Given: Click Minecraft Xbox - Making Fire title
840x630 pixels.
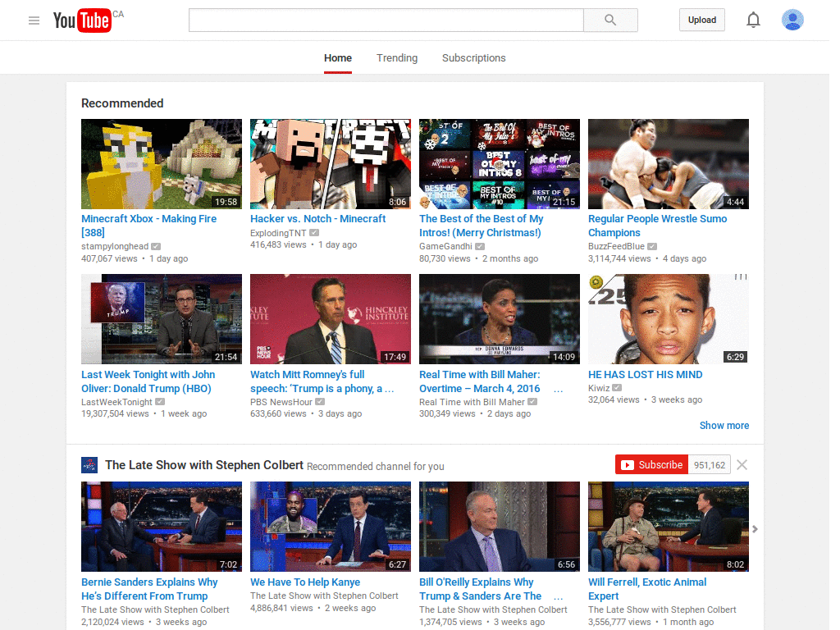Looking at the screenshot, I should click(149, 226).
